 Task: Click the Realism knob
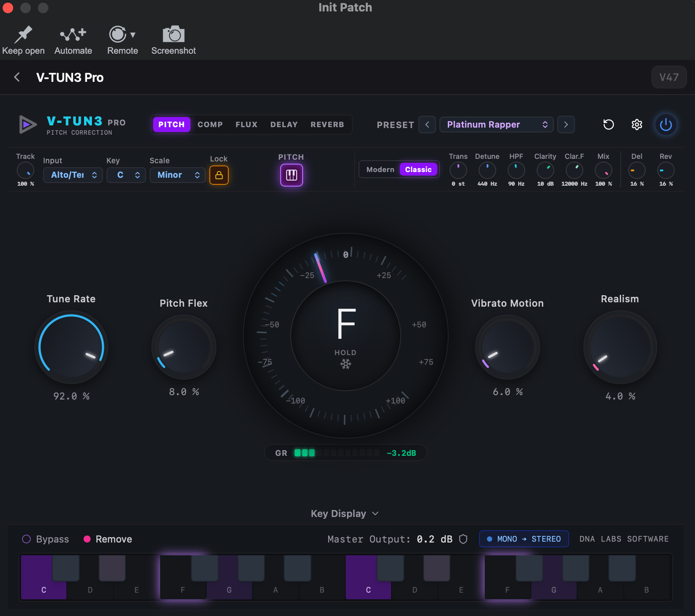620,347
